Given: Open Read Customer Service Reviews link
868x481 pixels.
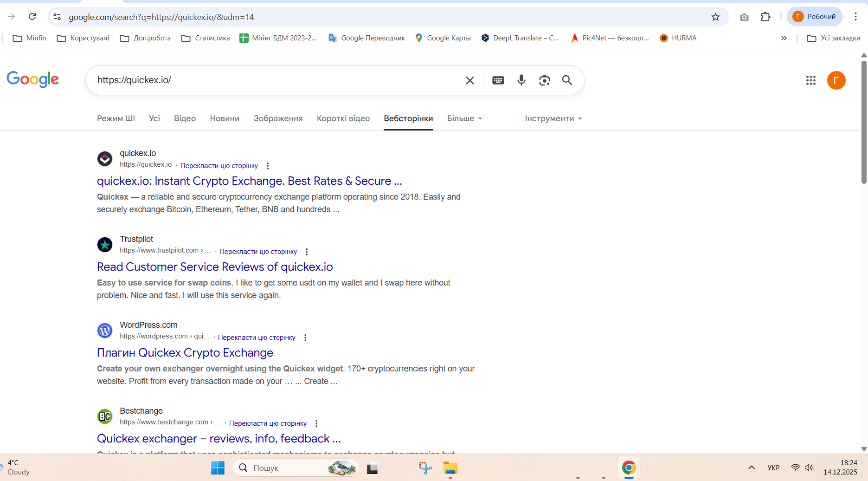Looking at the screenshot, I should (x=215, y=267).
